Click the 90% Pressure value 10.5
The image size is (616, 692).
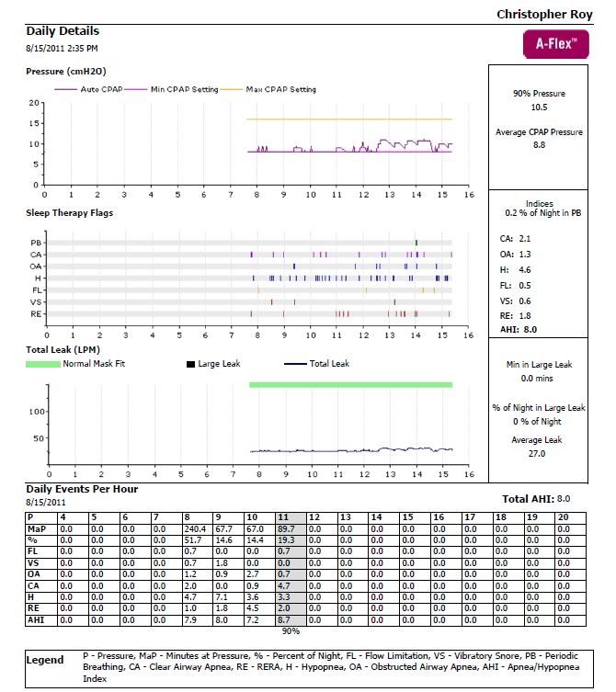pos(539,108)
